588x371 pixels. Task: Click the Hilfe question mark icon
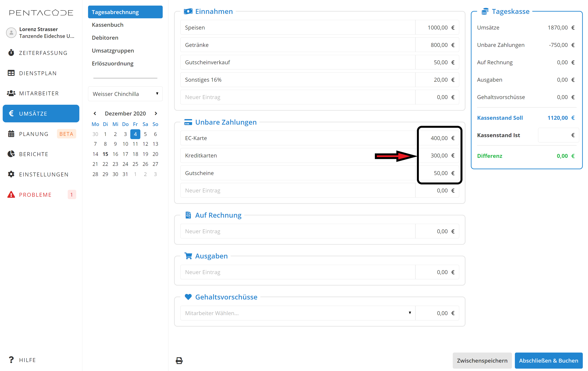point(11,360)
